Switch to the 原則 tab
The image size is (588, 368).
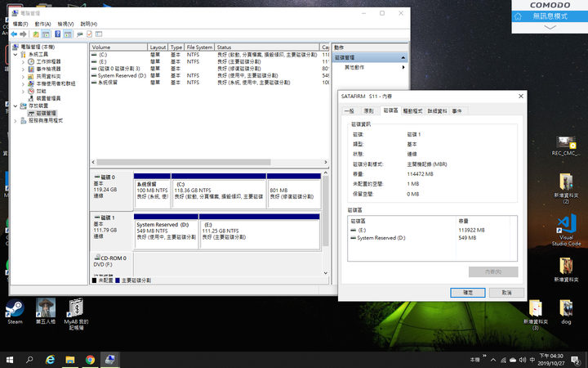(368, 110)
